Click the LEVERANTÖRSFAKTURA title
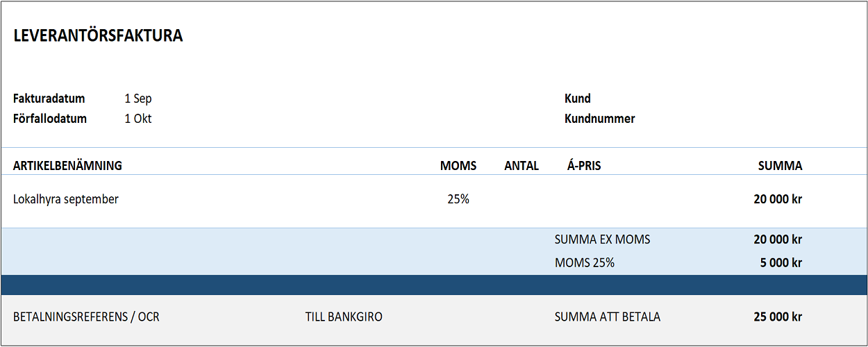The width and height of the screenshot is (868, 347). [98, 37]
